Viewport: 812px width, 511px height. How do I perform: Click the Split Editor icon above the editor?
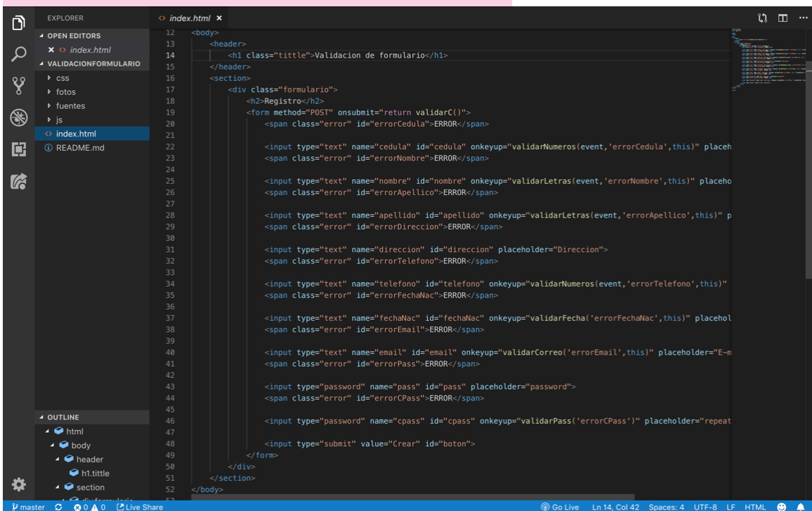(x=782, y=18)
